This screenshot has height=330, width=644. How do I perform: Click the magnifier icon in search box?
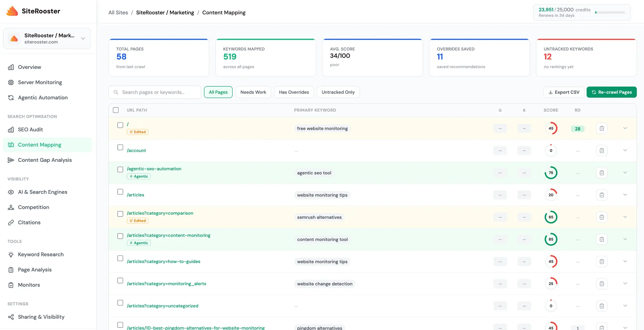116,92
